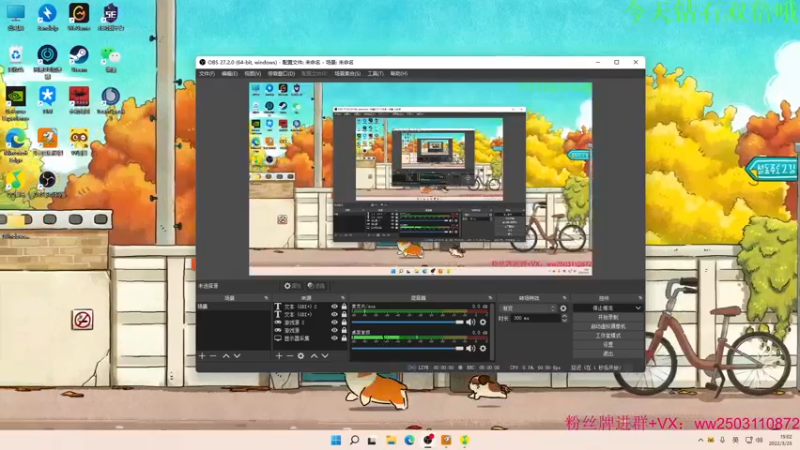Click the Studio Mode button
Viewport: 800px width, 450px height.
pos(608,336)
